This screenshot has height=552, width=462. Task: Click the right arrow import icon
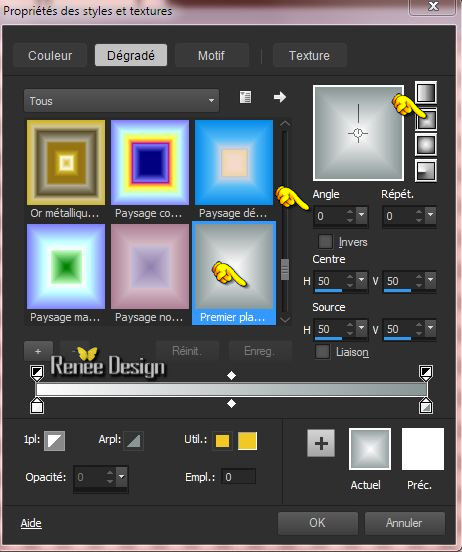point(280,97)
